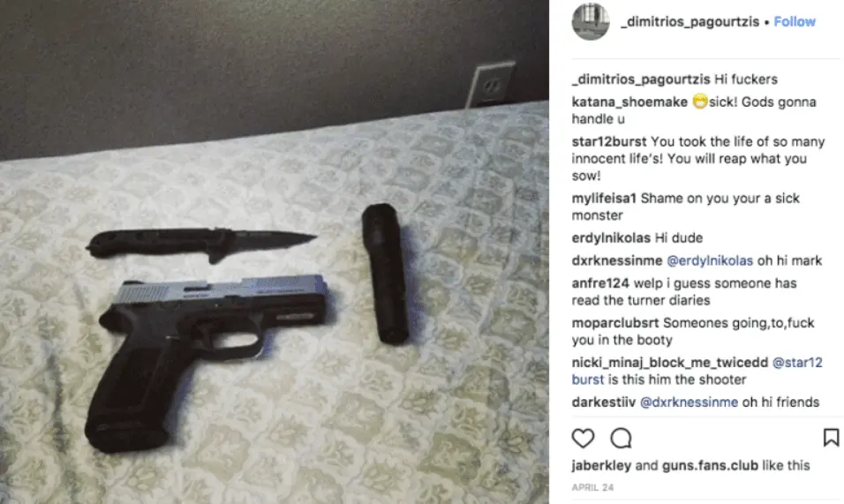Click the @dxrknessinme mention link
Image resolution: width=844 pixels, height=504 pixels.
[x=689, y=402]
